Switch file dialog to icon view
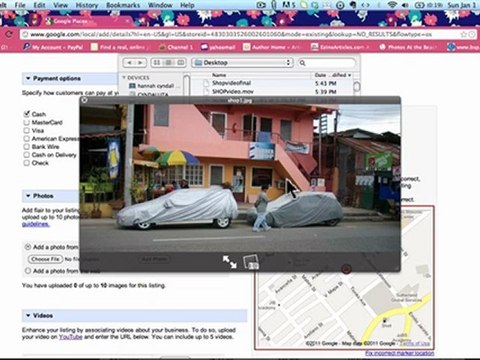480x360 pixels. point(157,63)
